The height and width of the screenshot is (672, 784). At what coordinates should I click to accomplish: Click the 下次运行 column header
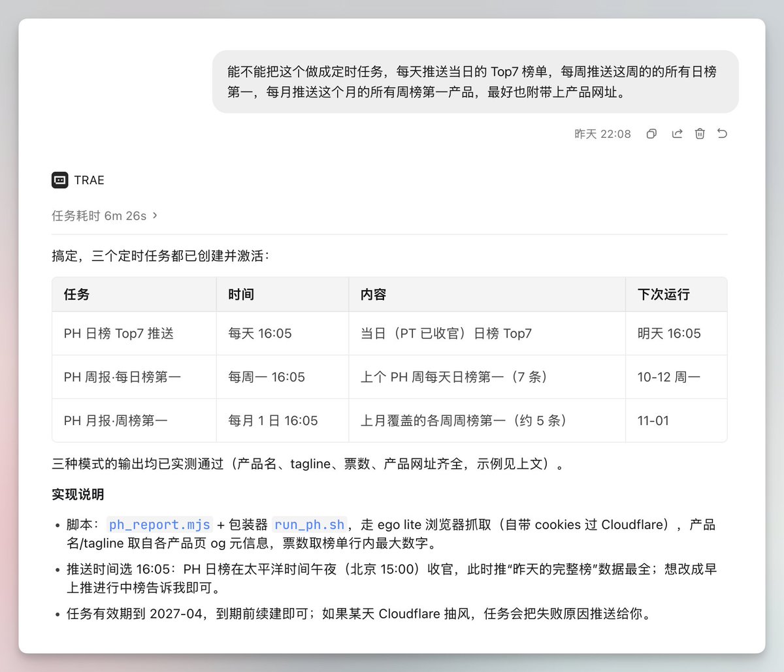pos(676,295)
